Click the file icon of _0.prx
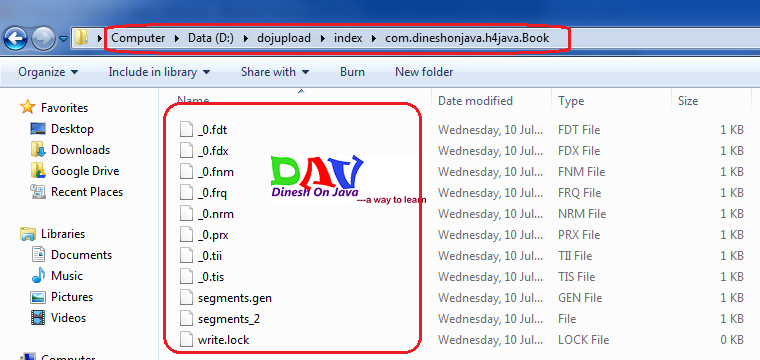This screenshot has width=760, height=360. [x=187, y=235]
